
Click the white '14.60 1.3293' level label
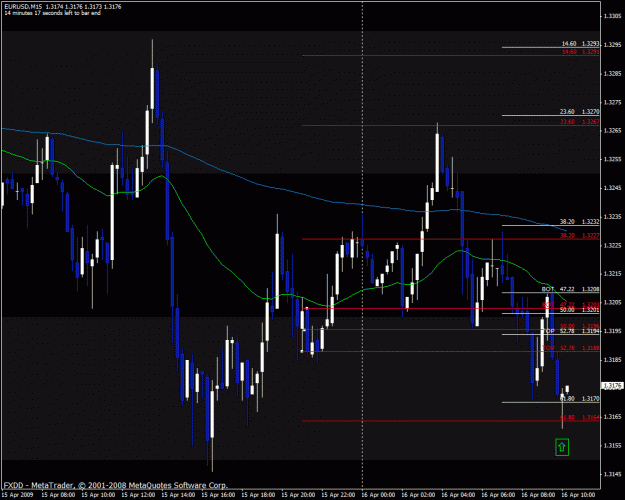pos(580,43)
